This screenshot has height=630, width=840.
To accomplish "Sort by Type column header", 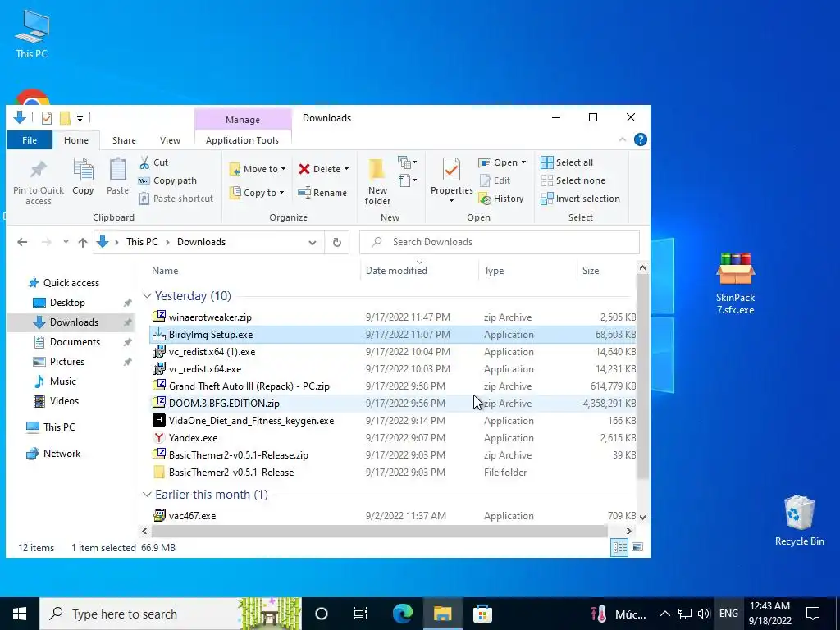I will pyautogui.click(x=527, y=271).
